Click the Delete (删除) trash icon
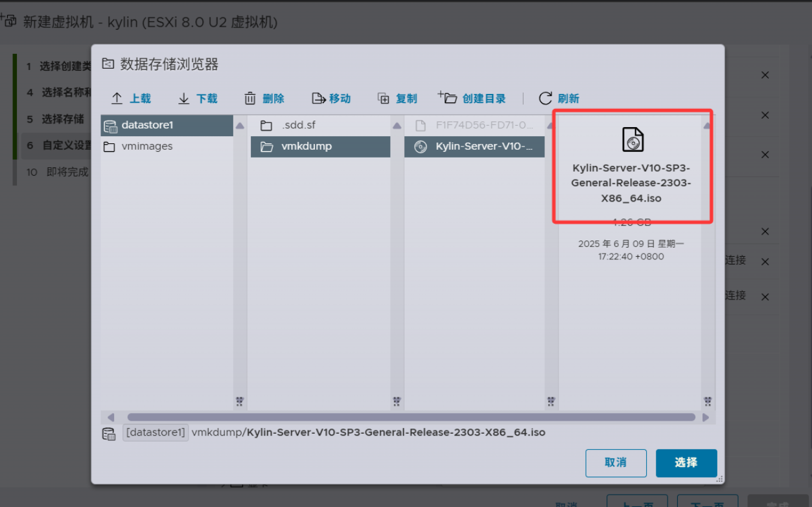This screenshot has height=507, width=812. 250,99
